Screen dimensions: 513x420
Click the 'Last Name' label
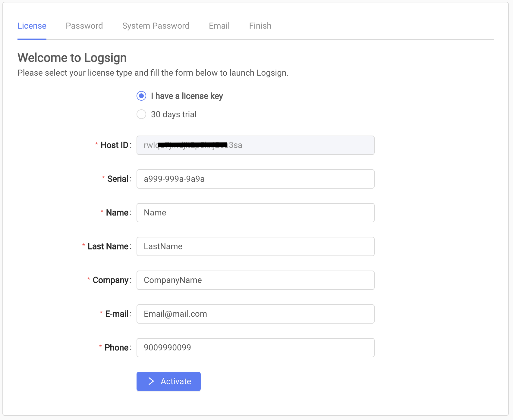[x=108, y=246]
